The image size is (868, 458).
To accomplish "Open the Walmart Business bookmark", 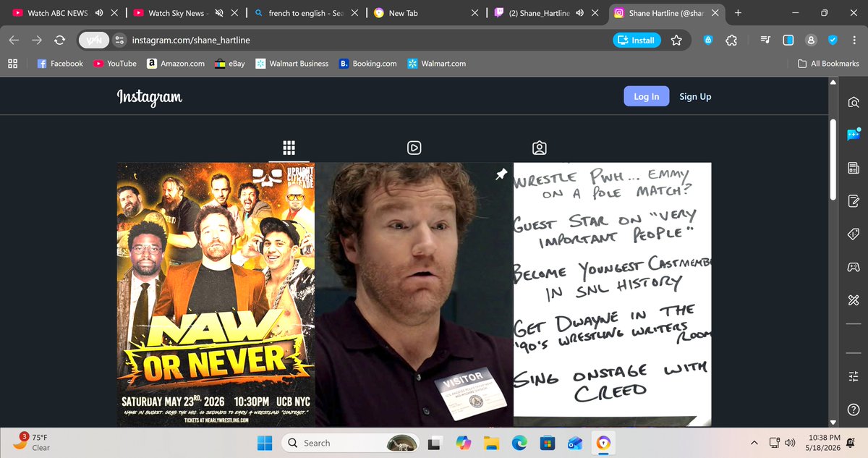I will pos(292,64).
